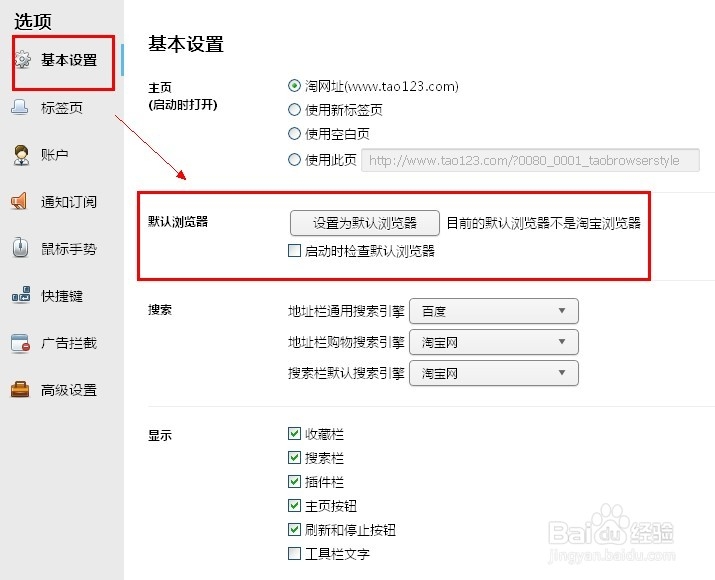Click the 默认浏览器 section label
The image size is (715, 580).
[x=178, y=222]
